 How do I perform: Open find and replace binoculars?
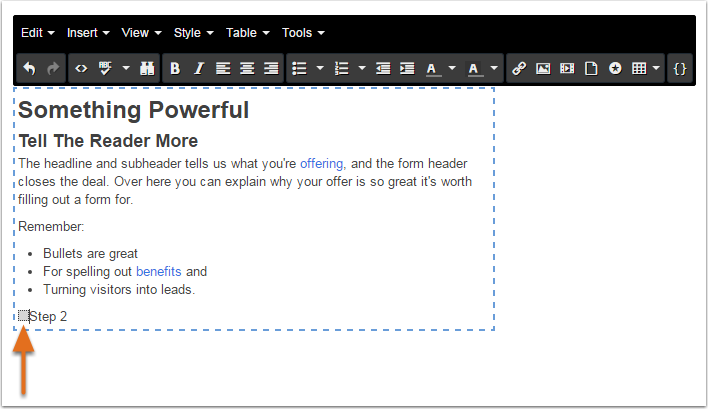tap(147, 69)
